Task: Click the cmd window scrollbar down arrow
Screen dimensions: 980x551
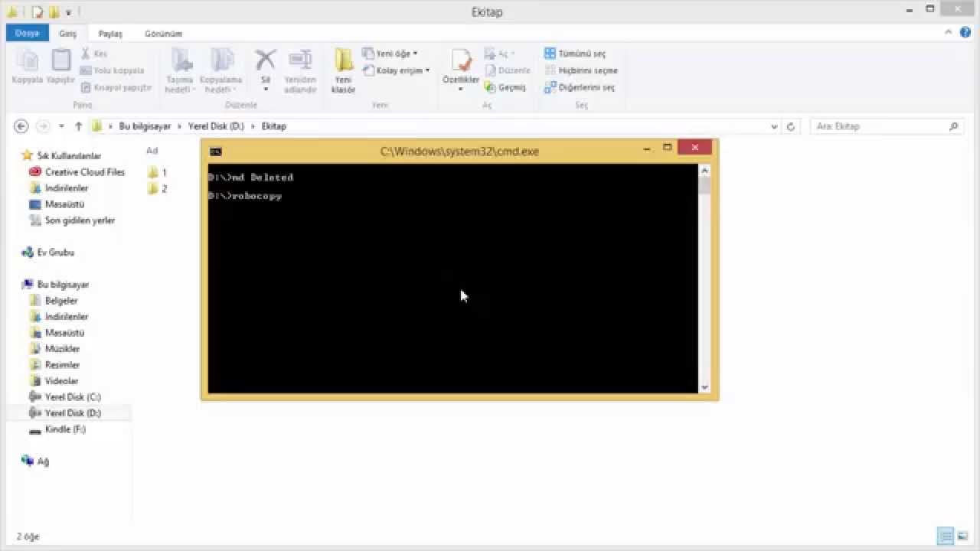Action: pyautogui.click(x=704, y=388)
